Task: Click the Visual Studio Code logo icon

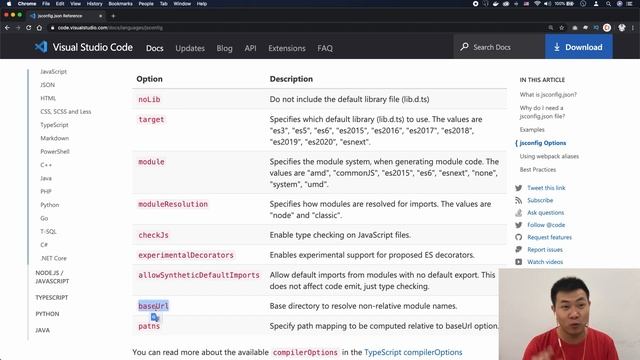Action: click(41, 47)
